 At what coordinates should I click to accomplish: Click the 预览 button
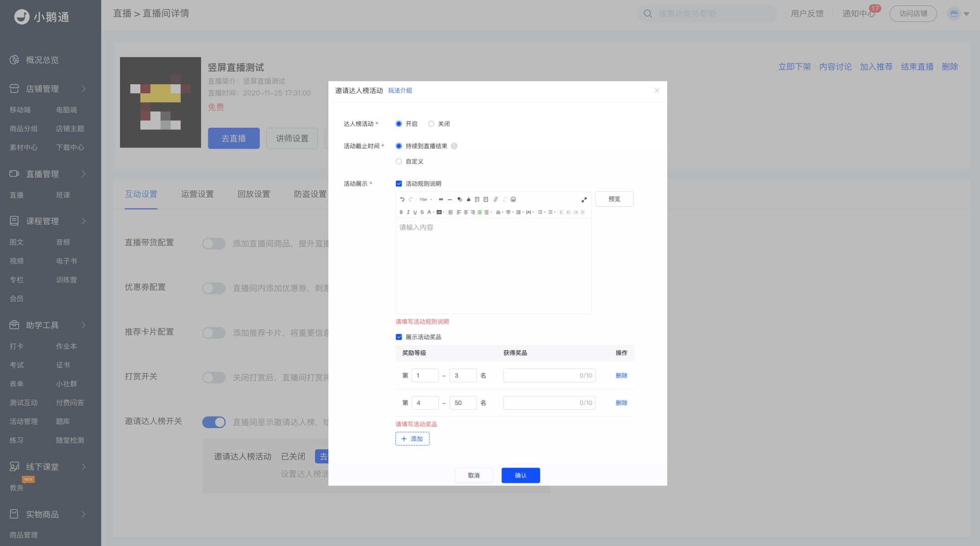[x=614, y=199]
